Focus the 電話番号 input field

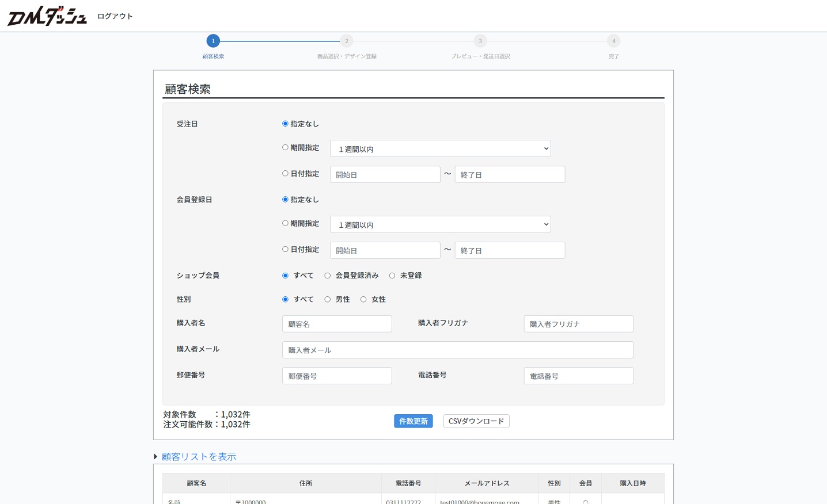[578, 376]
